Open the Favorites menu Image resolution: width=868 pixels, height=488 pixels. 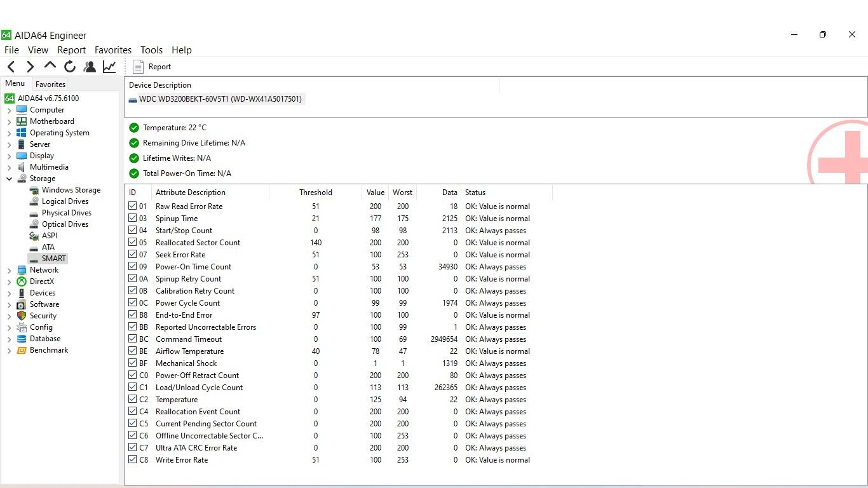pos(113,50)
